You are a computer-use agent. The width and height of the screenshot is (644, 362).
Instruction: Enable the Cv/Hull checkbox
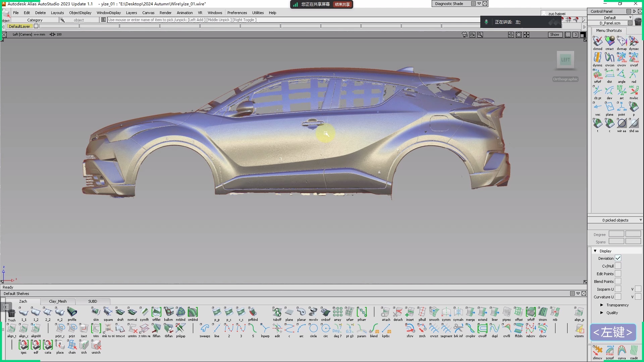618,266
